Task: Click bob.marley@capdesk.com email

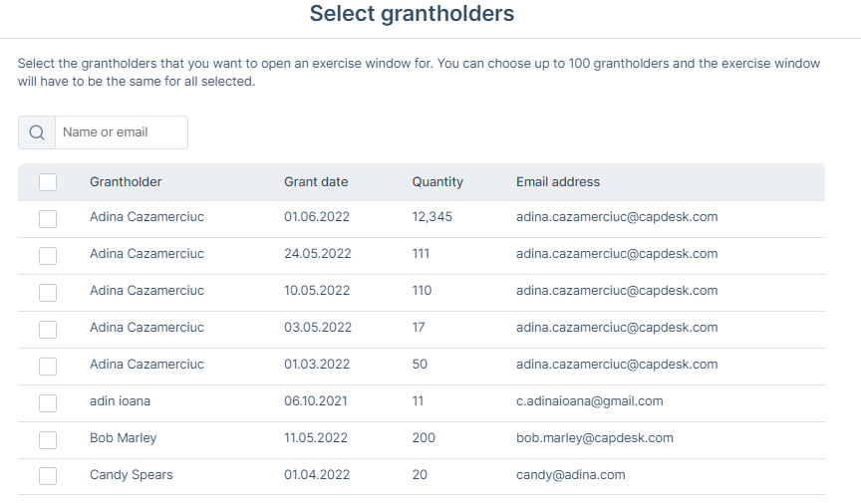Action: pyautogui.click(x=595, y=438)
